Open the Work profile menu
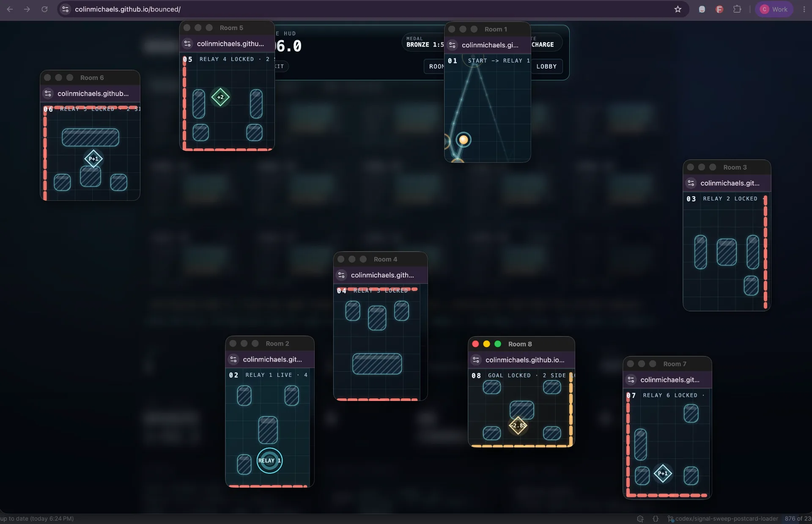The width and height of the screenshot is (812, 524). pos(774,9)
